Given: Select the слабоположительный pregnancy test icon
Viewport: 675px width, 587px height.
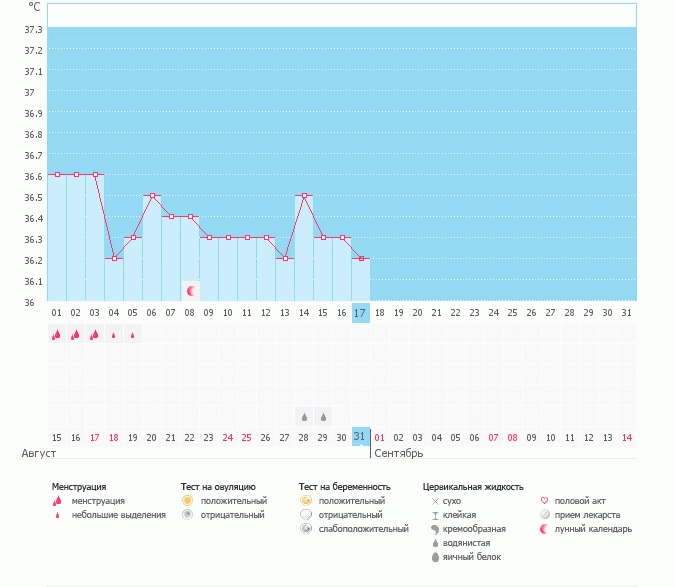Looking at the screenshot, I should [306, 529].
